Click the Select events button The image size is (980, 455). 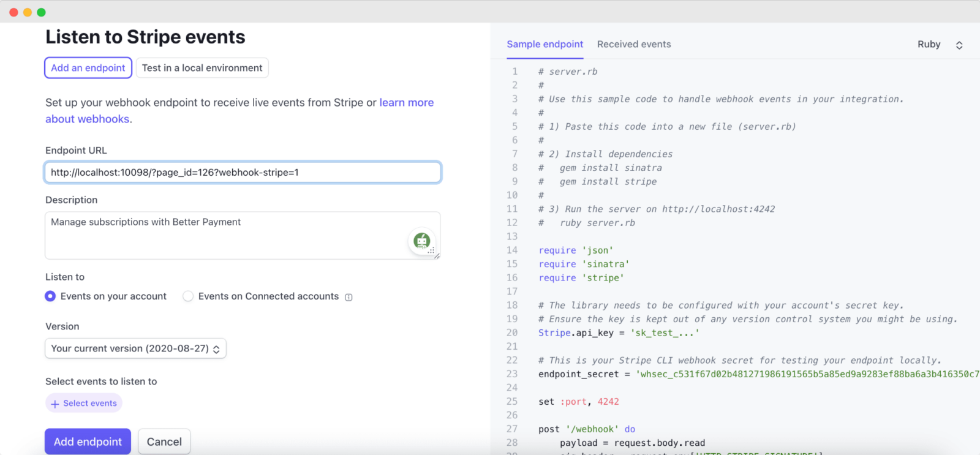point(84,403)
